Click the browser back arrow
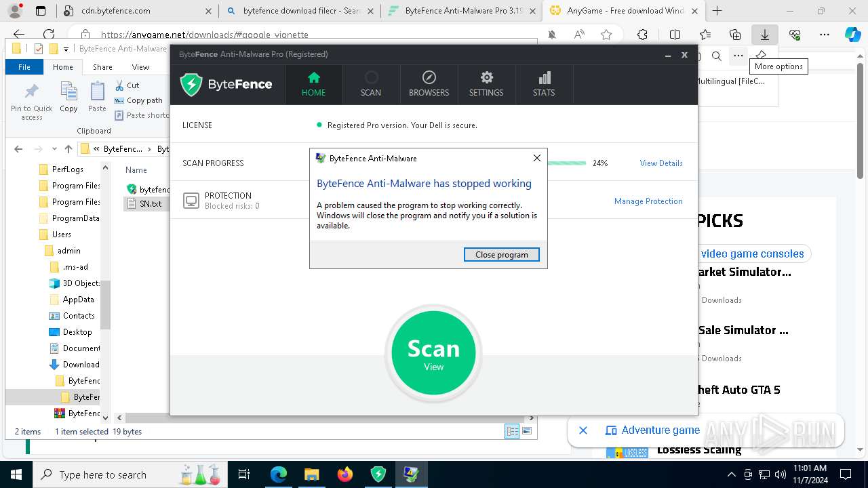Screen dimensions: 868x488 point(19,35)
